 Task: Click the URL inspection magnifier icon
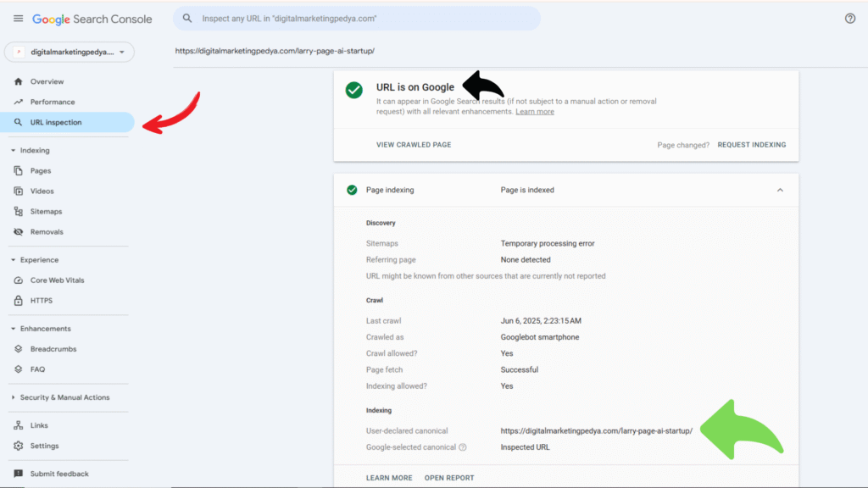(19, 122)
